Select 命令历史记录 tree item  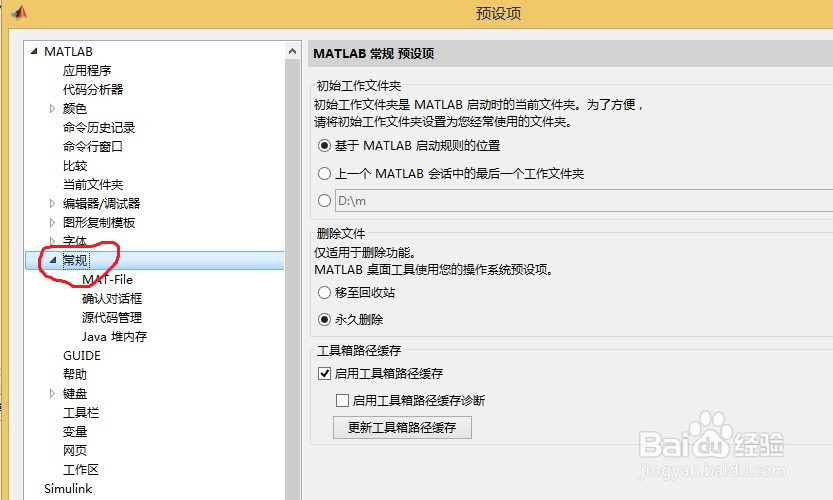pos(99,128)
